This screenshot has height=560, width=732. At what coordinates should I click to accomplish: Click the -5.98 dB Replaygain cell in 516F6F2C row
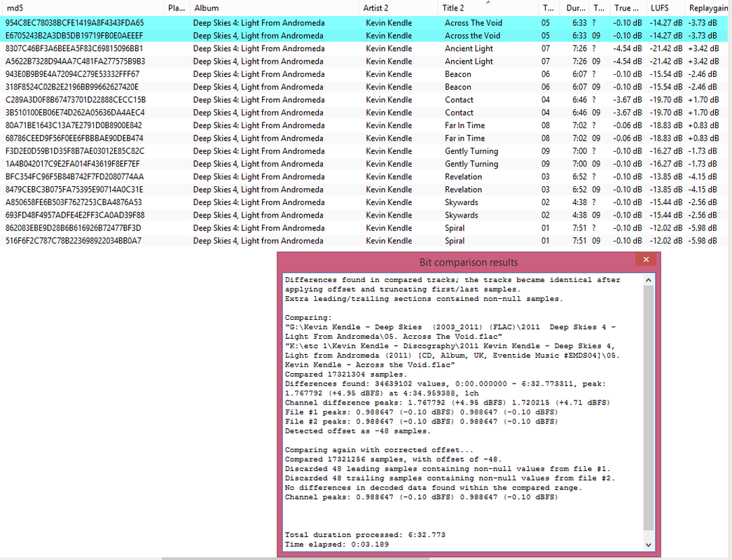click(703, 241)
